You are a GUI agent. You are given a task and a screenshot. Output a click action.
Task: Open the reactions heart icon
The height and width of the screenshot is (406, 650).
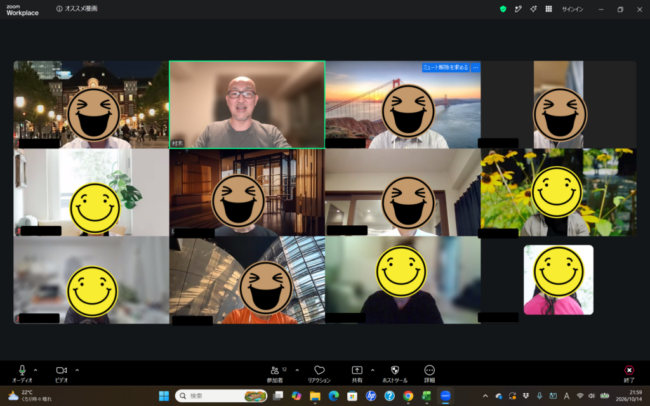click(319, 374)
